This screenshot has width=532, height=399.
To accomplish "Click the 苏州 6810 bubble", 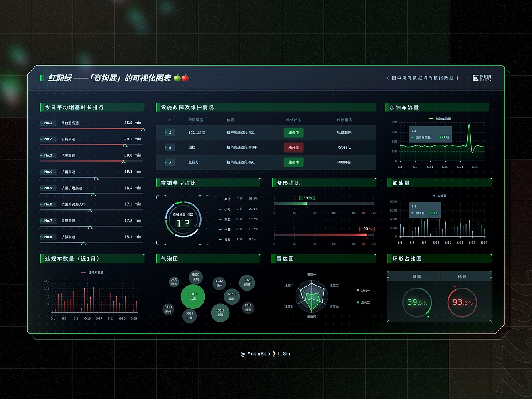I will [168, 309].
